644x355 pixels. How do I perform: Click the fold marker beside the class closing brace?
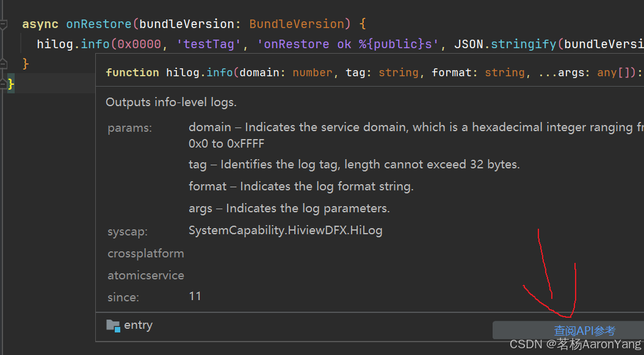[x=3, y=84]
